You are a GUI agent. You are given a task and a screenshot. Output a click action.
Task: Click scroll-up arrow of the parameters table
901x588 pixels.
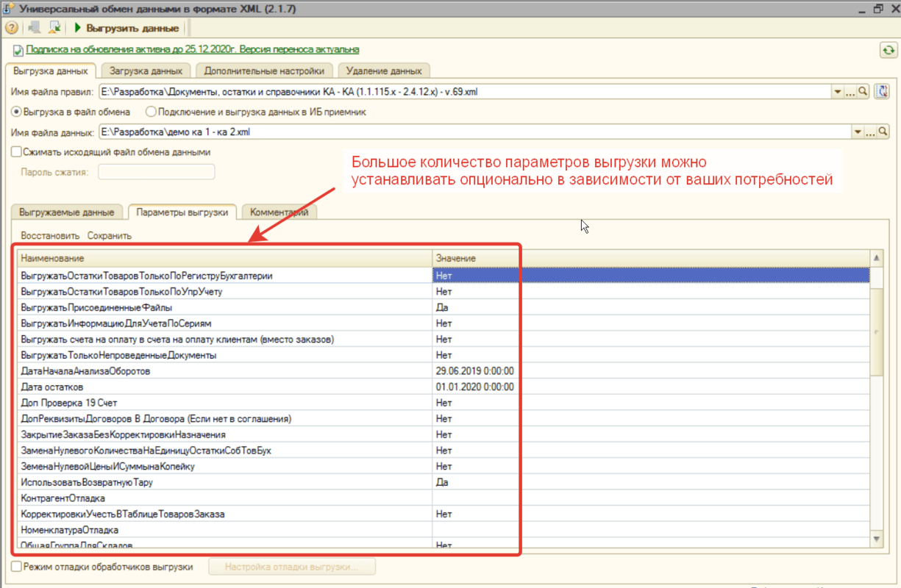(x=876, y=258)
